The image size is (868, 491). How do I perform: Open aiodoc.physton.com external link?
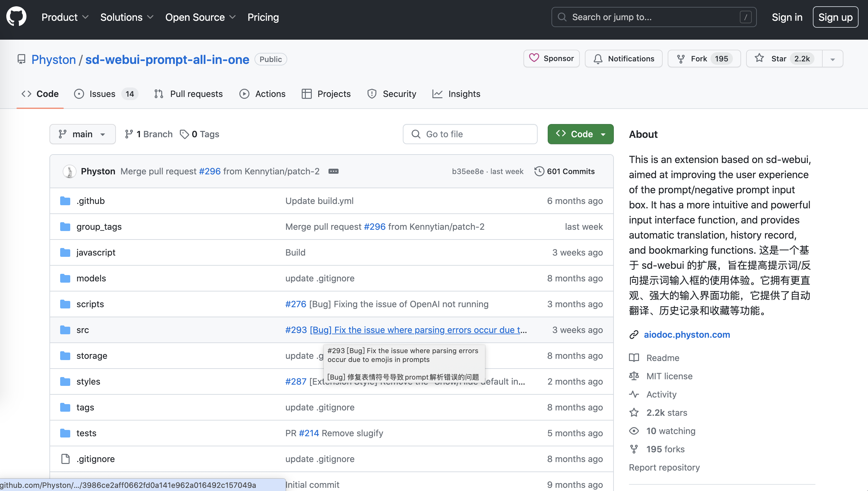[x=687, y=334]
